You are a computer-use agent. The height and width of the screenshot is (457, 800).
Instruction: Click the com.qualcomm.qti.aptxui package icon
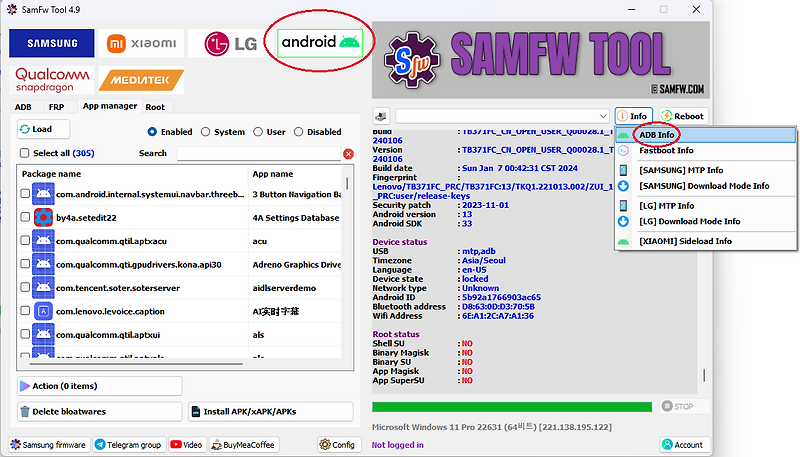[43, 335]
